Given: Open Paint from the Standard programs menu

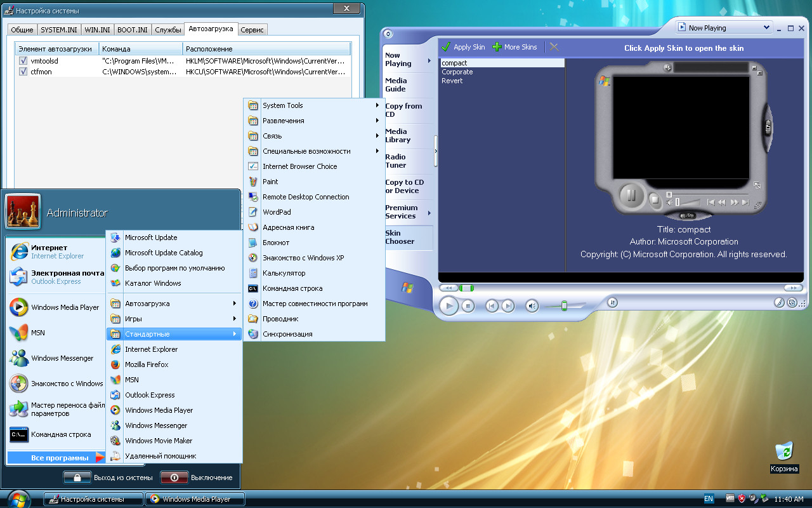Looking at the screenshot, I should coord(270,182).
